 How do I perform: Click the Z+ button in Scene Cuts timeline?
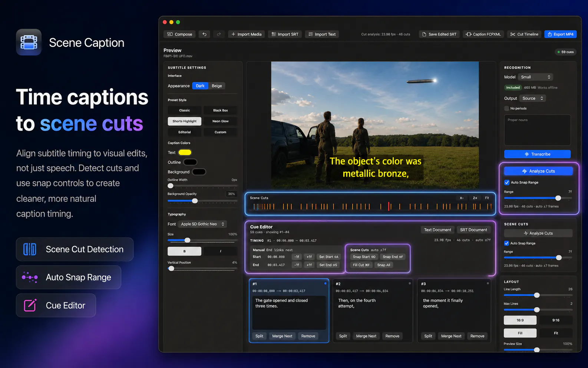(x=475, y=198)
